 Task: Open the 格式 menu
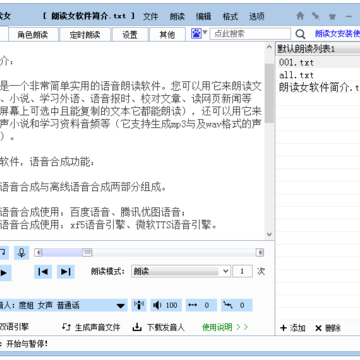click(x=230, y=16)
